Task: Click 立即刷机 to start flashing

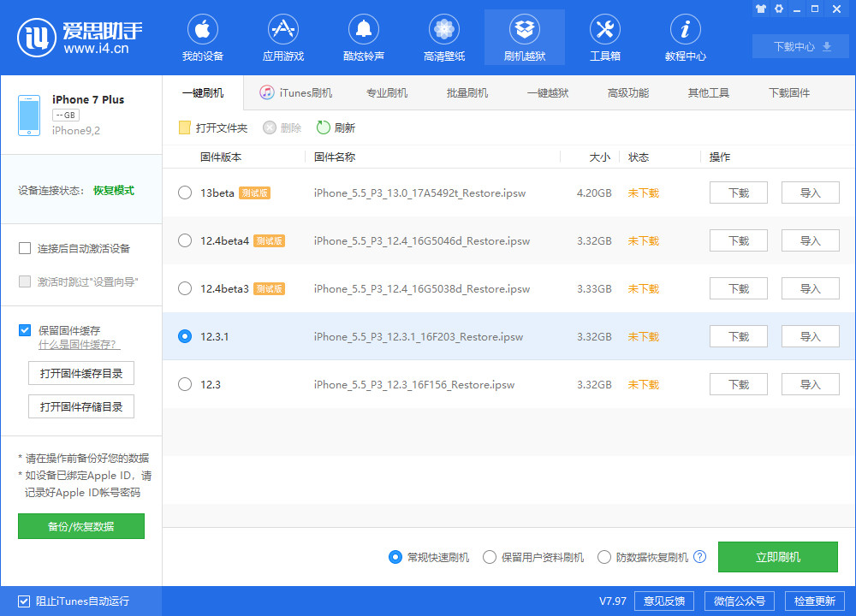Action: (778, 557)
